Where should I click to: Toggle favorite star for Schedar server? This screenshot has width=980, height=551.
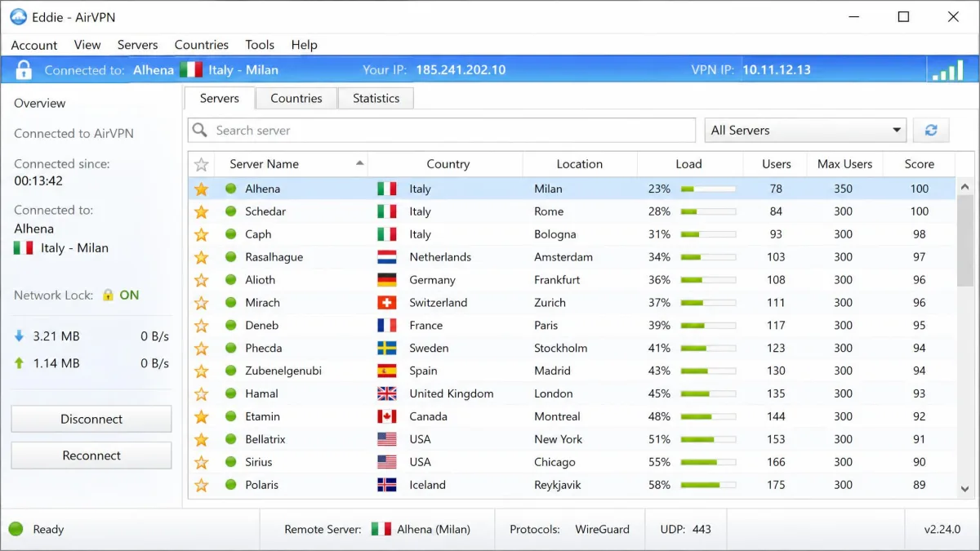click(x=201, y=211)
